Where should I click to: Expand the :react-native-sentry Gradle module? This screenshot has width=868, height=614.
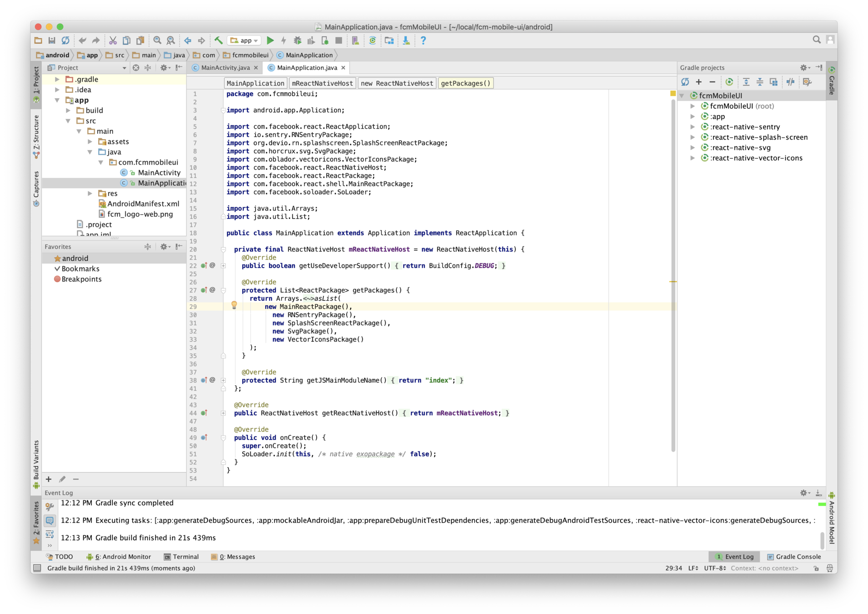[692, 127]
